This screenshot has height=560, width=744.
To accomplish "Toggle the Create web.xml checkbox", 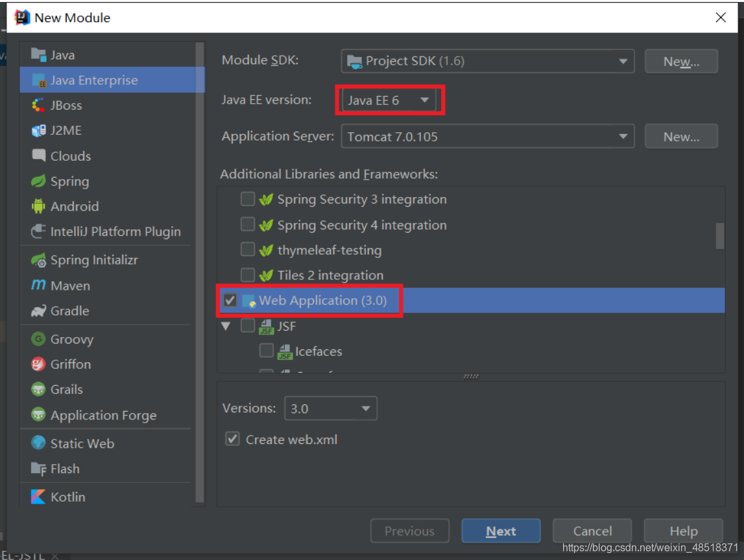I will (x=232, y=439).
